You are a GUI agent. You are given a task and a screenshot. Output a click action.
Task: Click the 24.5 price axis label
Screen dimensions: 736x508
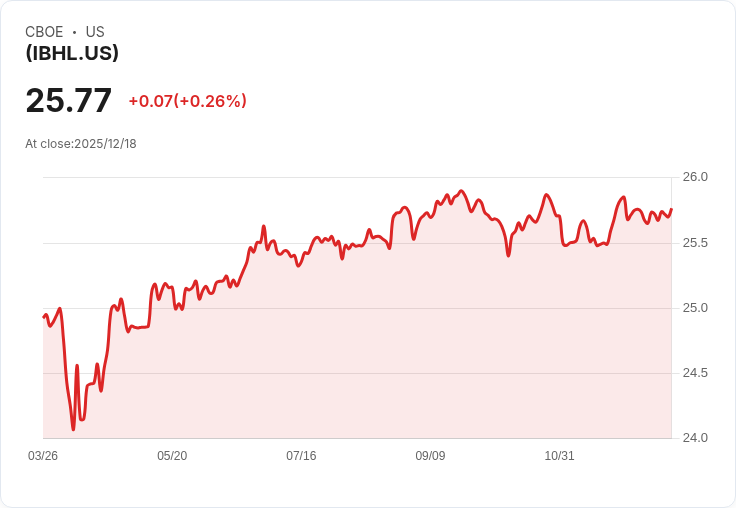pyautogui.click(x=695, y=373)
